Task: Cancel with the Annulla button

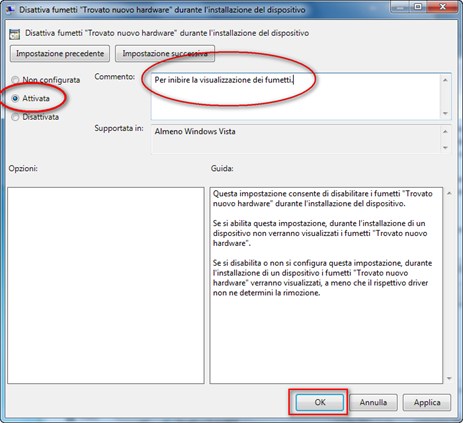Action: tap(373, 402)
